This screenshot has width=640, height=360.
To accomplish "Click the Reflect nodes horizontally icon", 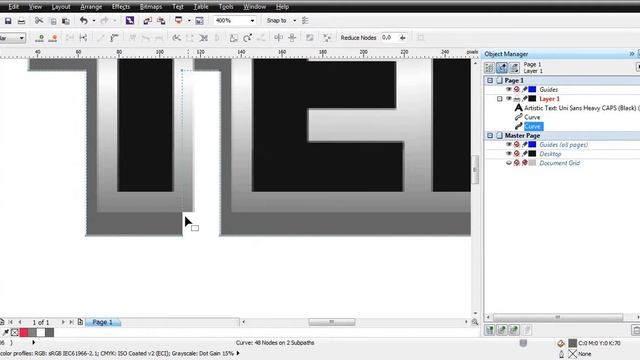I will (278, 38).
